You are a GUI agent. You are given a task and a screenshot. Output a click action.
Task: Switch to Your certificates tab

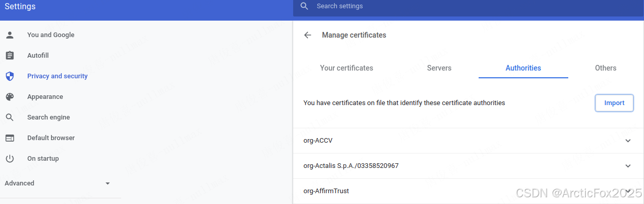(x=346, y=68)
